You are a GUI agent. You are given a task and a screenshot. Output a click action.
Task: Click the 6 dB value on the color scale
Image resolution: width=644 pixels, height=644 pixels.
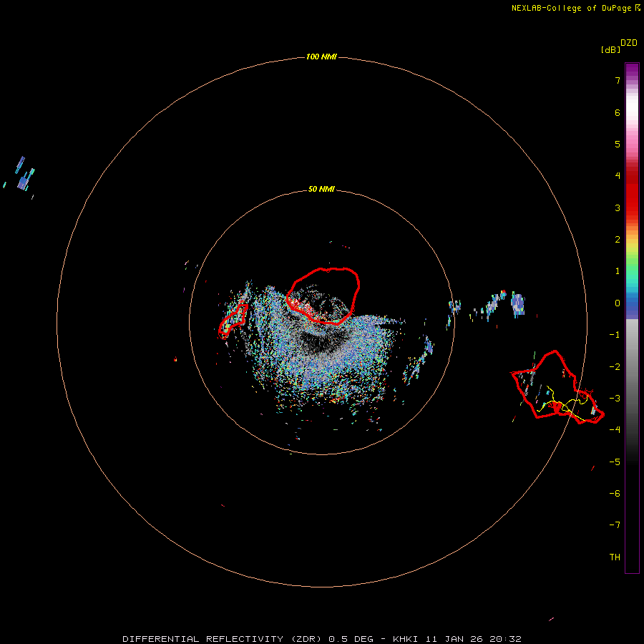click(618, 112)
